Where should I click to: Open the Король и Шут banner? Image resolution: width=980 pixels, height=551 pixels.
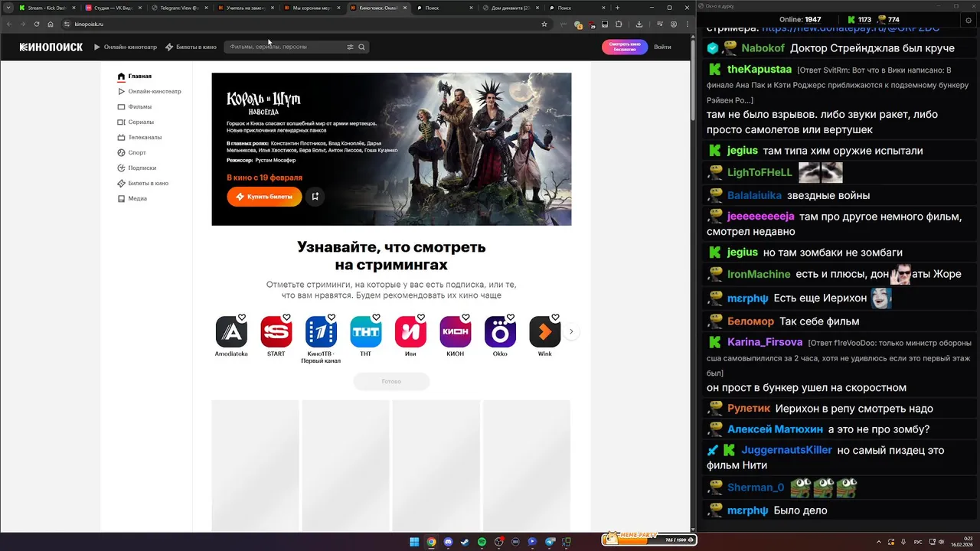[x=391, y=149]
